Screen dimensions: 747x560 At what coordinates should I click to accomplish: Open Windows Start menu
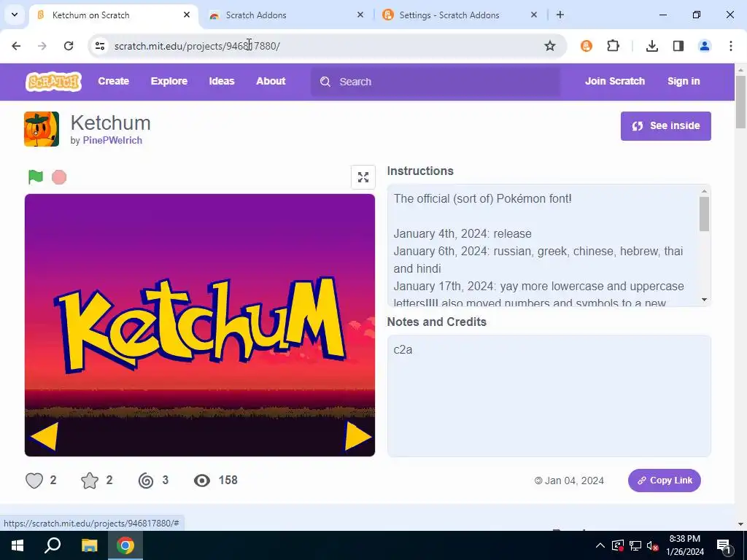click(x=18, y=545)
